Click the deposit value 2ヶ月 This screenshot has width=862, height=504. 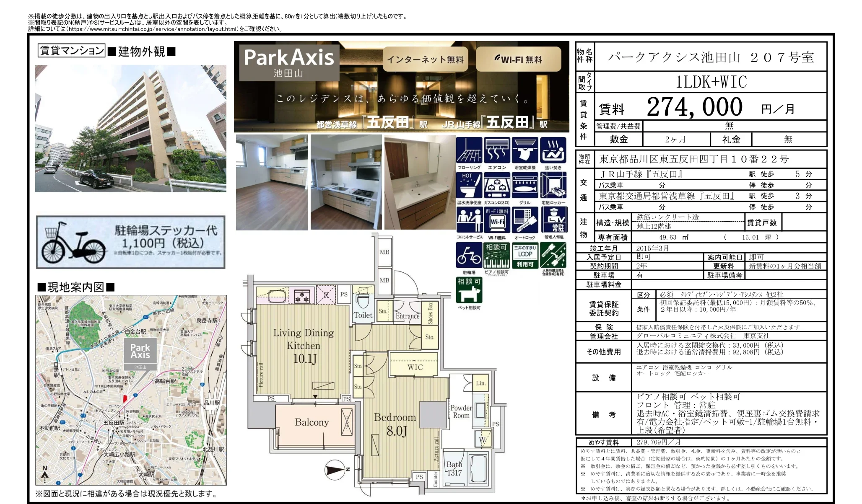tap(675, 140)
